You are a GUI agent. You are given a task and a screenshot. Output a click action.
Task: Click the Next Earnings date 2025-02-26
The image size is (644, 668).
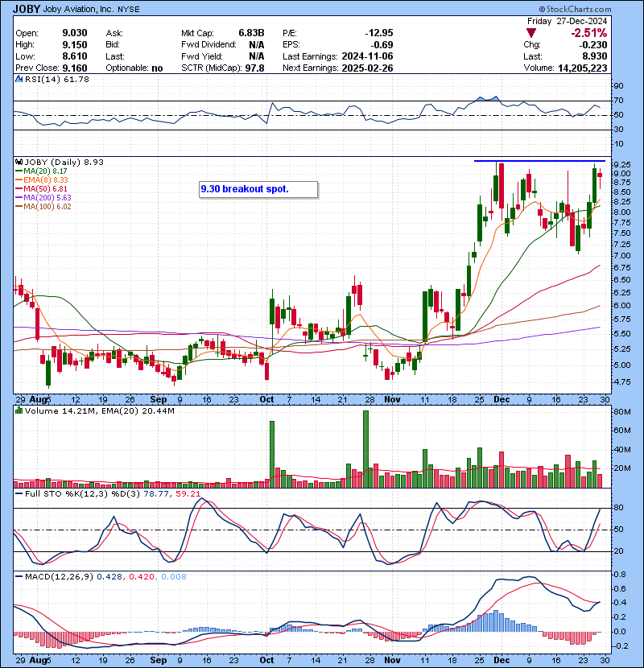click(367, 68)
